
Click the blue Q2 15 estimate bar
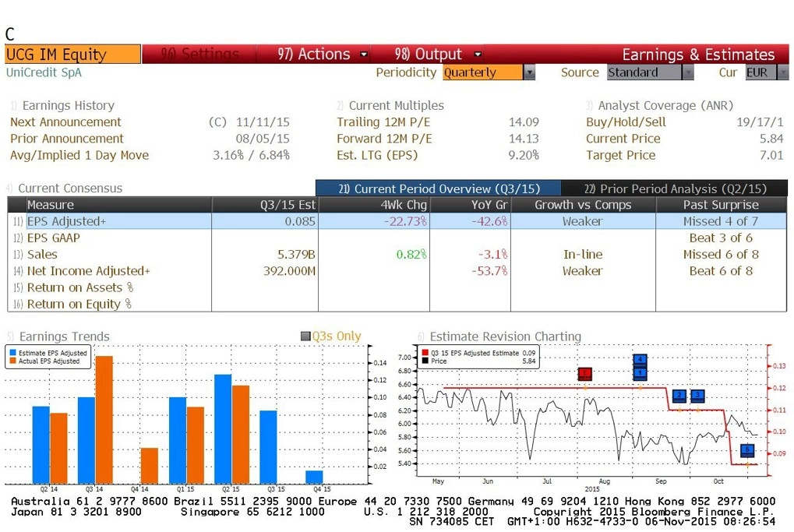(223, 429)
